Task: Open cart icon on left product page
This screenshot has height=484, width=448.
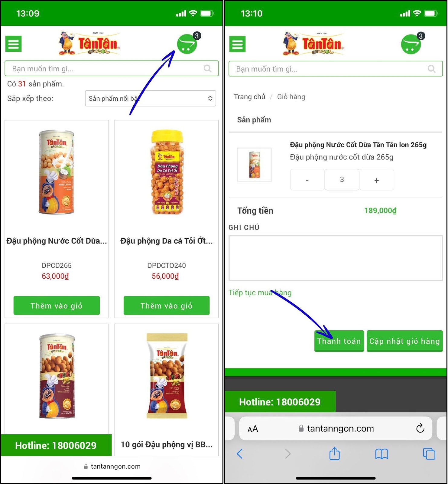Action: click(187, 44)
